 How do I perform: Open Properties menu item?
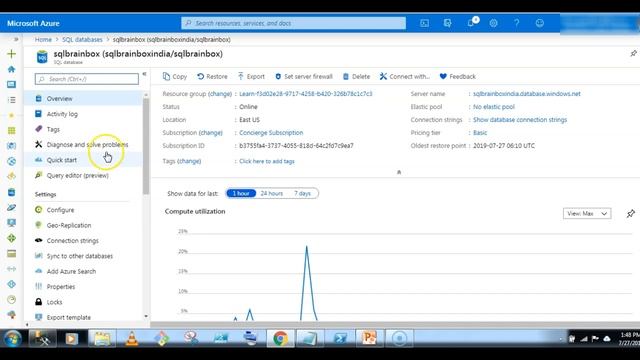pos(83,287)
